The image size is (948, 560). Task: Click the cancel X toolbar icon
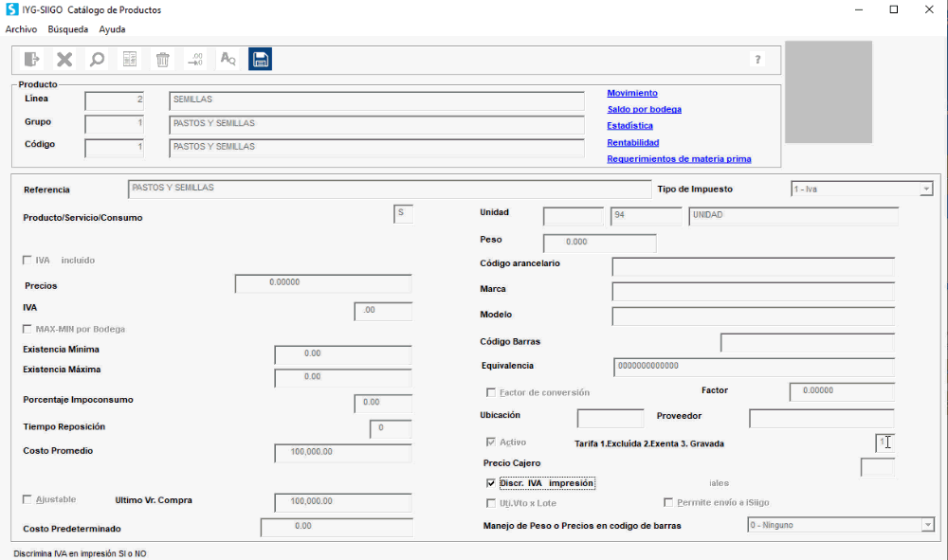coord(64,59)
